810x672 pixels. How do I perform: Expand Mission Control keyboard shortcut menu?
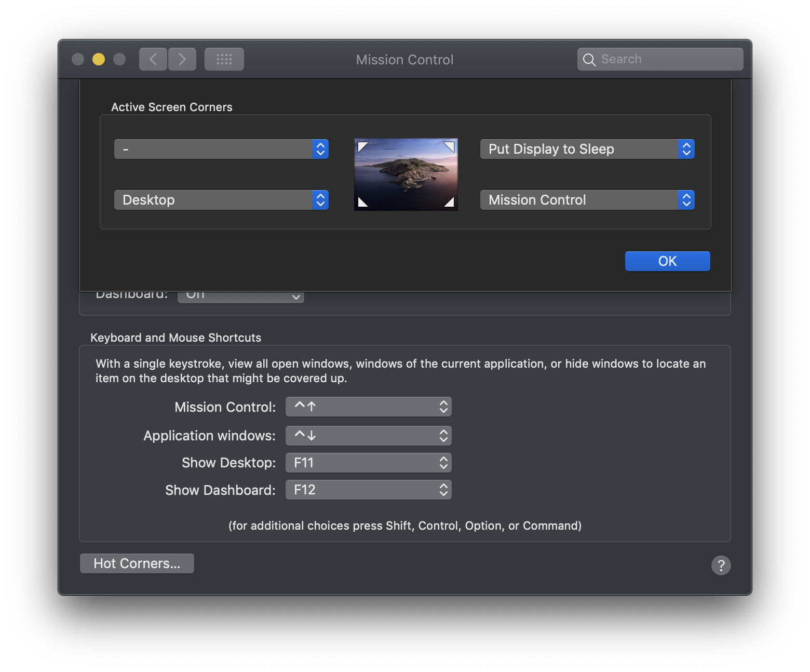pos(368,407)
